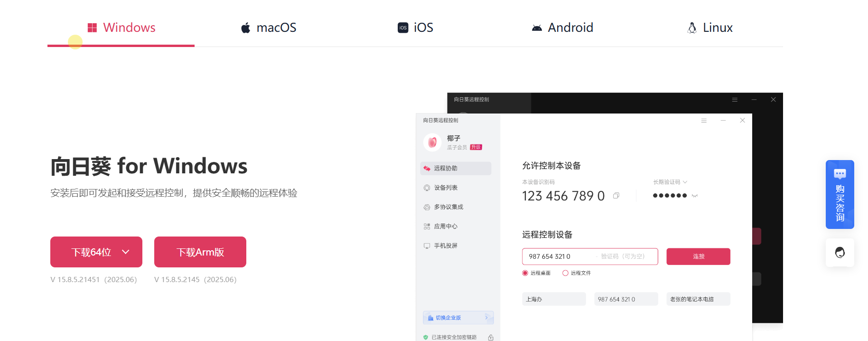Click the 应用中心 grid icon
The width and height of the screenshot is (868, 341).
[427, 227]
